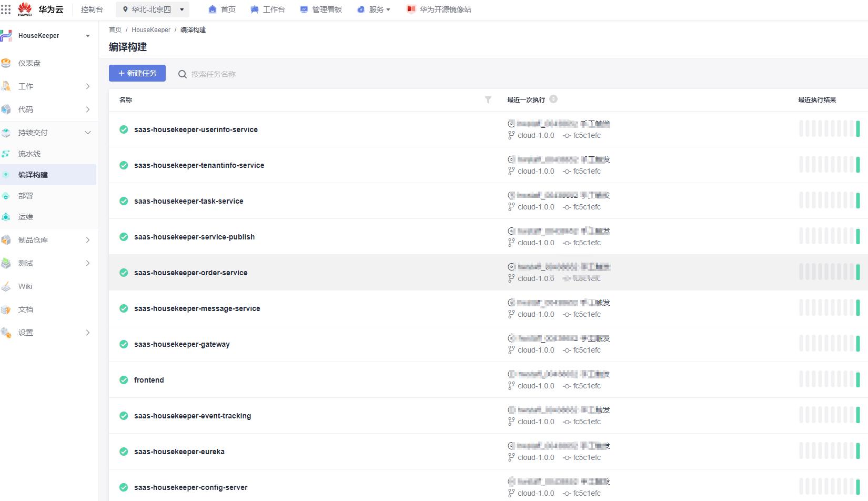Go to 首页 in top navigation
Screen dimensions: 868x501
[x=222, y=9]
